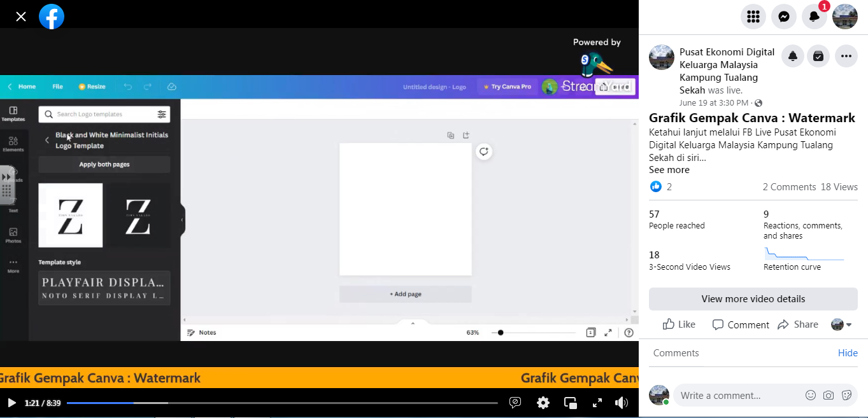
Task: Click the page's avatar next to post title
Action: (x=662, y=57)
